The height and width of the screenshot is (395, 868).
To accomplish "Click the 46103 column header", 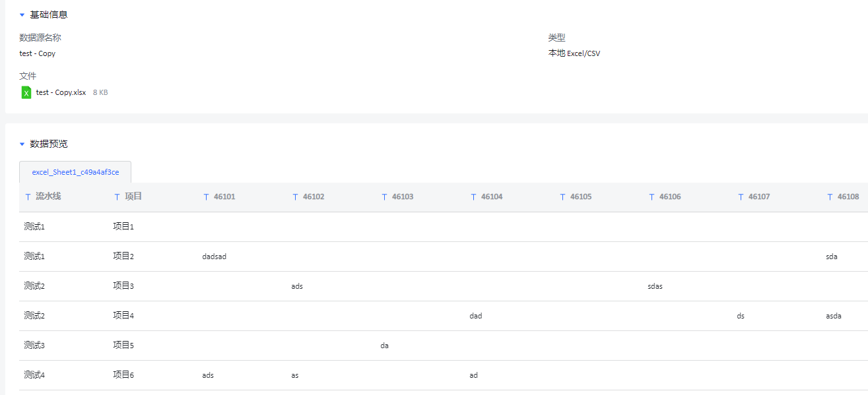I will coord(403,197).
